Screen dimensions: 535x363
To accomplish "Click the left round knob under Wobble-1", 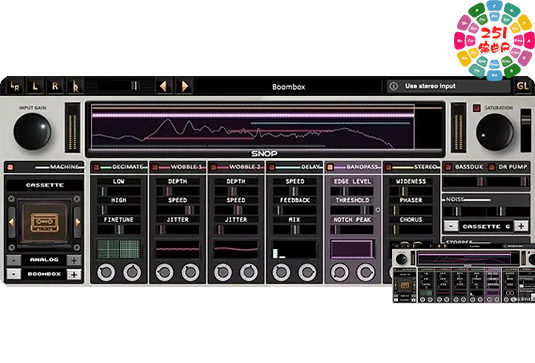I will (164, 272).
